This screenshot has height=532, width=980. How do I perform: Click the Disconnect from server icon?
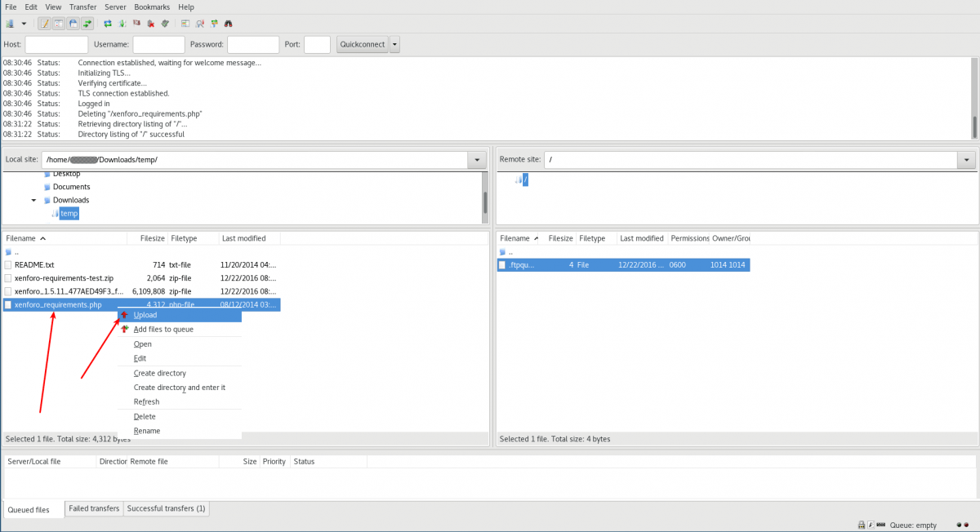(x=151, y=24)
